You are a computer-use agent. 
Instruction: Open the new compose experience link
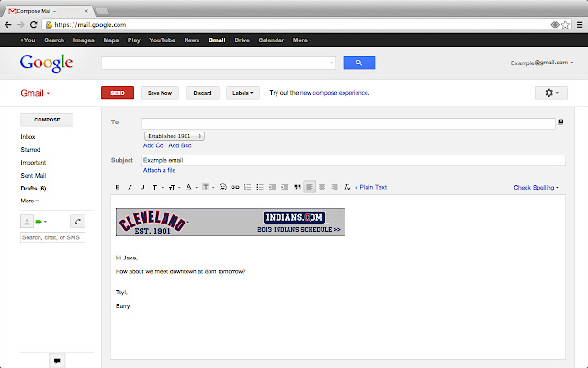tap(334, 93)
